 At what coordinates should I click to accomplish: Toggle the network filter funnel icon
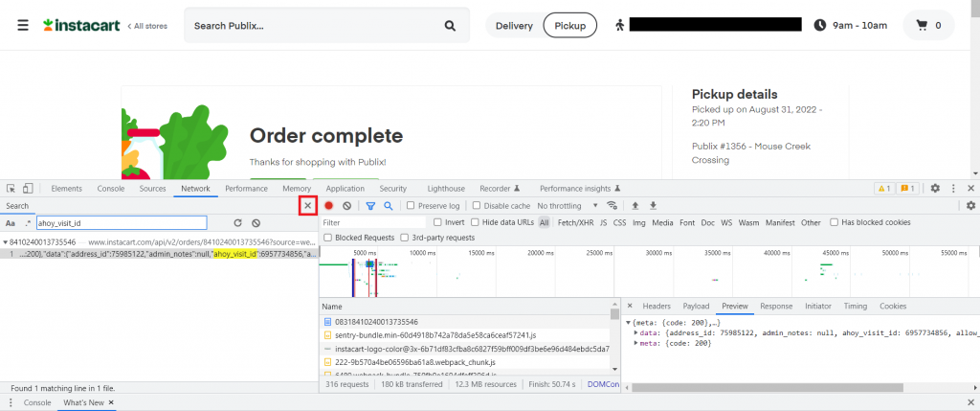[x=370, y=205]
